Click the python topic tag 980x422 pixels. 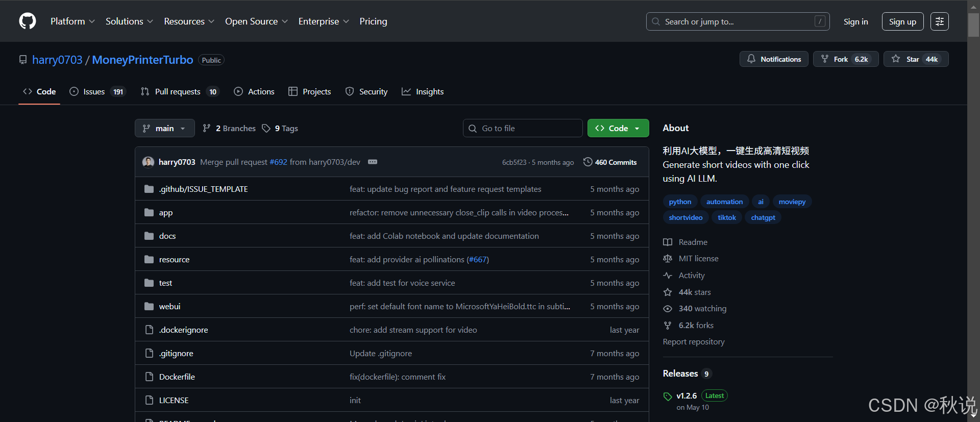[680, 202]
